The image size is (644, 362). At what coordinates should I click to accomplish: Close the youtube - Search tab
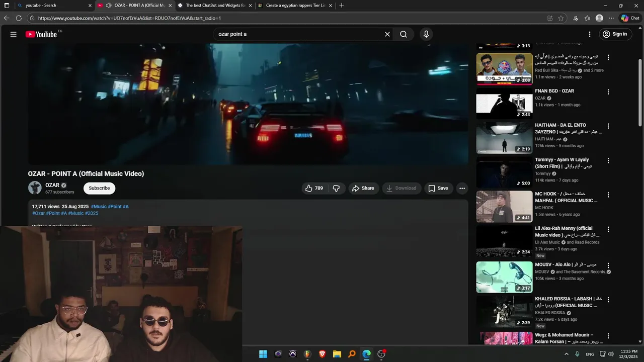tap(90, 6)
